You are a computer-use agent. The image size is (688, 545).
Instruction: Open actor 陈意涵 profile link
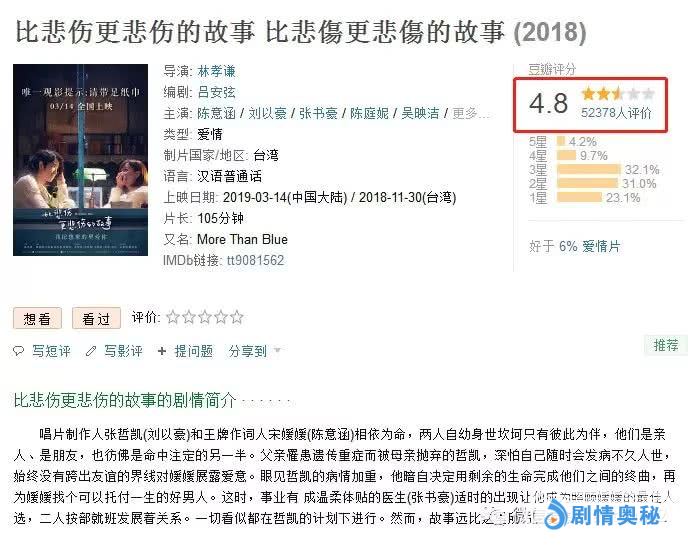click(216, 113)
